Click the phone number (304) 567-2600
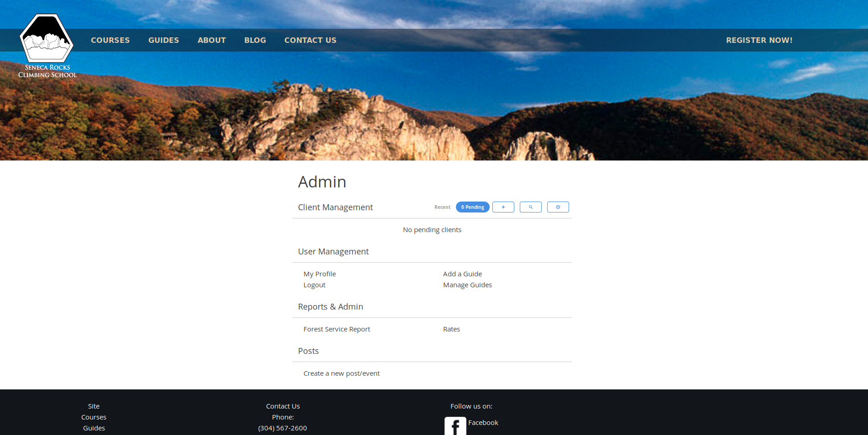868x435 pixels. tap(282, 428)
